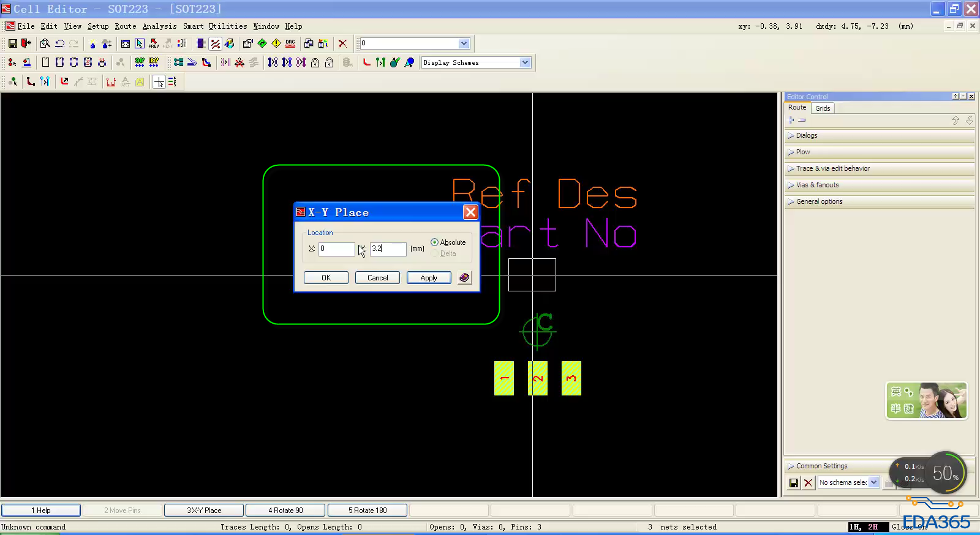Switch to the Grids tab
This screenshot has height=535, width=980.
point(823,108)
